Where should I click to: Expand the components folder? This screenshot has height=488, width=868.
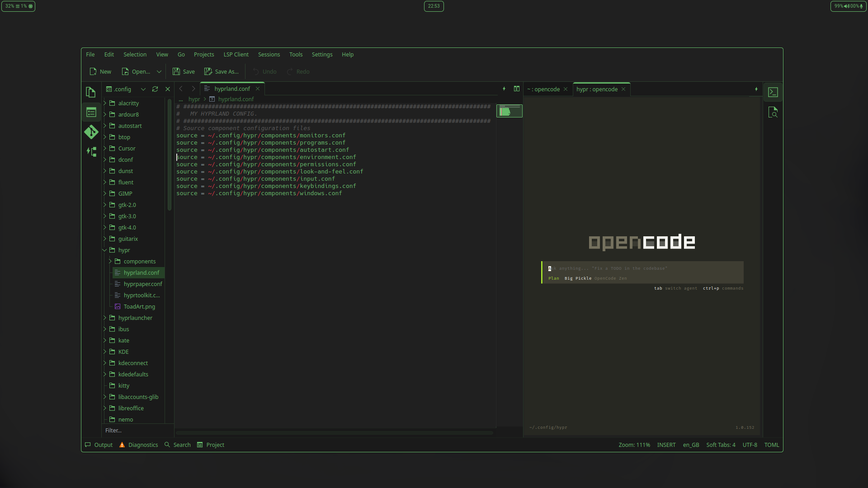tap(110, 261)
